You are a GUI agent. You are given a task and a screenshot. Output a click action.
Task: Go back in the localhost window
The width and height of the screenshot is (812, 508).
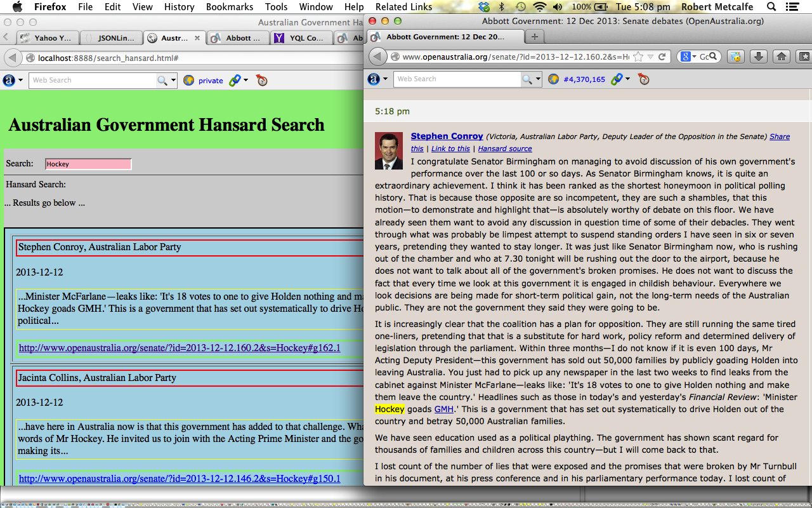click(x=12, y=58)
